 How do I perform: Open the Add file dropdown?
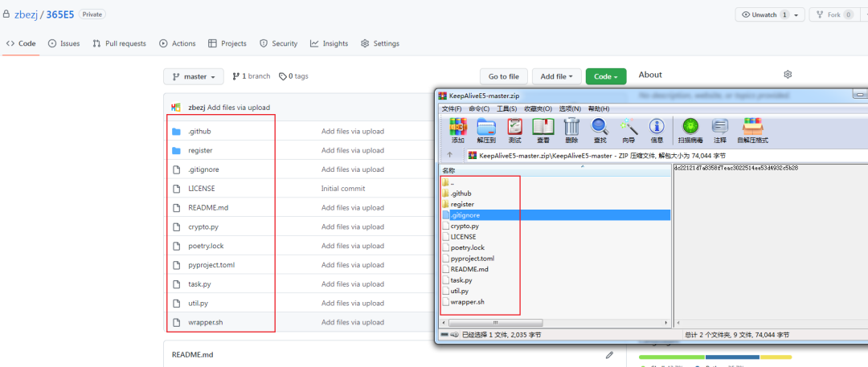pyautogui.click(x=557, y=76)
